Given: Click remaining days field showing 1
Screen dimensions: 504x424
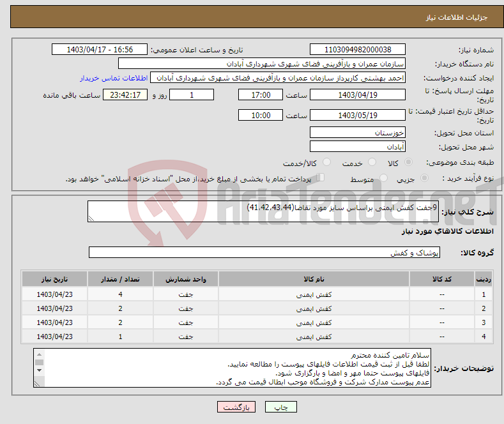Looking at the screenshot, I should 192,95.
